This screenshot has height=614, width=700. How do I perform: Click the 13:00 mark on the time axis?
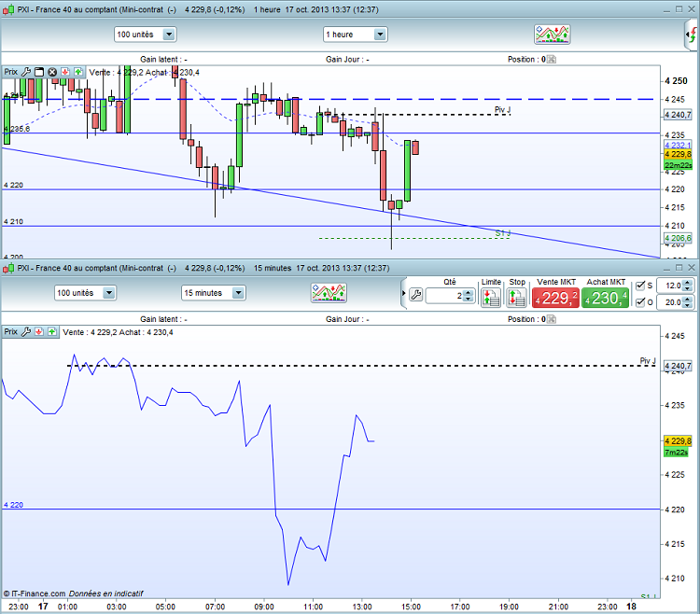(362, 607)
